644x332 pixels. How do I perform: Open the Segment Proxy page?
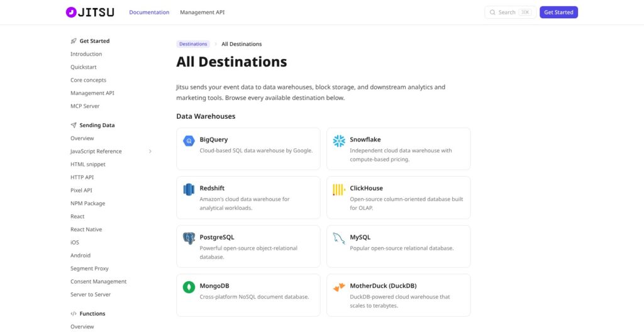[x=89, y=268]
